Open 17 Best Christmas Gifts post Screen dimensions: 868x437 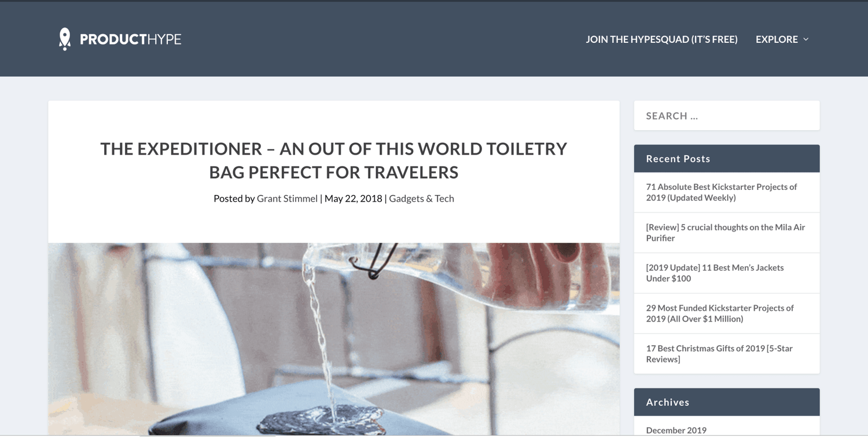pyautogui.click(x=719, y=354)
